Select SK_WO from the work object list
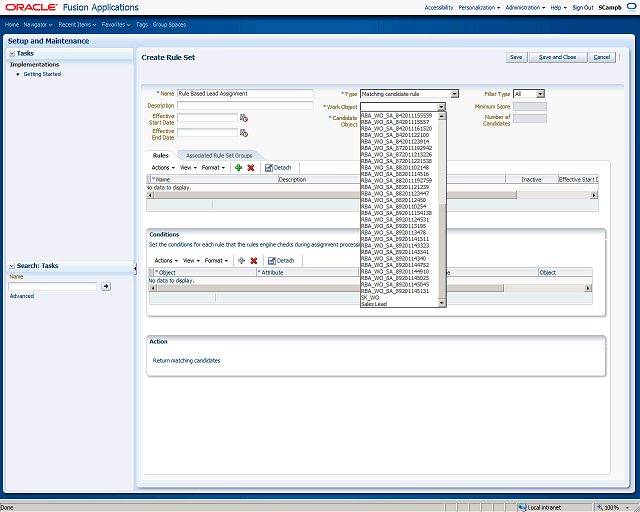 click(399, 298)
